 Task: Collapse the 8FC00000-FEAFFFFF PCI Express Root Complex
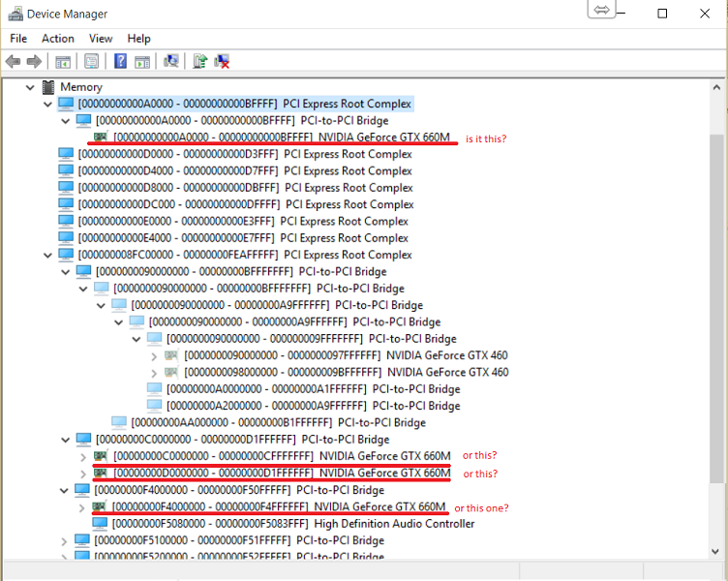click(x=47, y=255)
